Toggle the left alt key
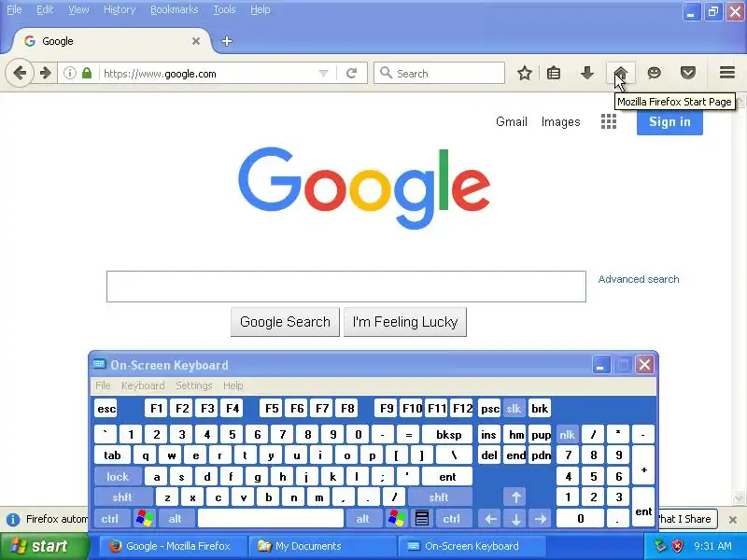The width and height of the screenshot is (747, 560). [x=176, y=519]
